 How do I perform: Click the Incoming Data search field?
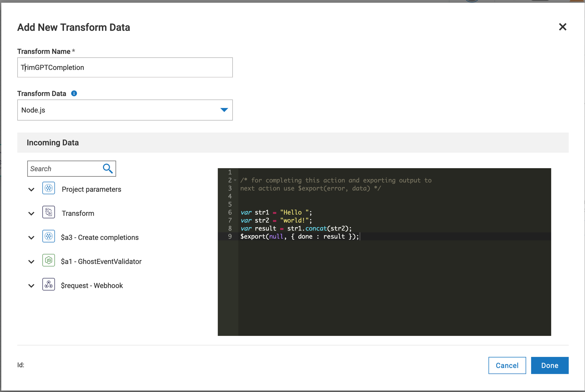(64, 169)
